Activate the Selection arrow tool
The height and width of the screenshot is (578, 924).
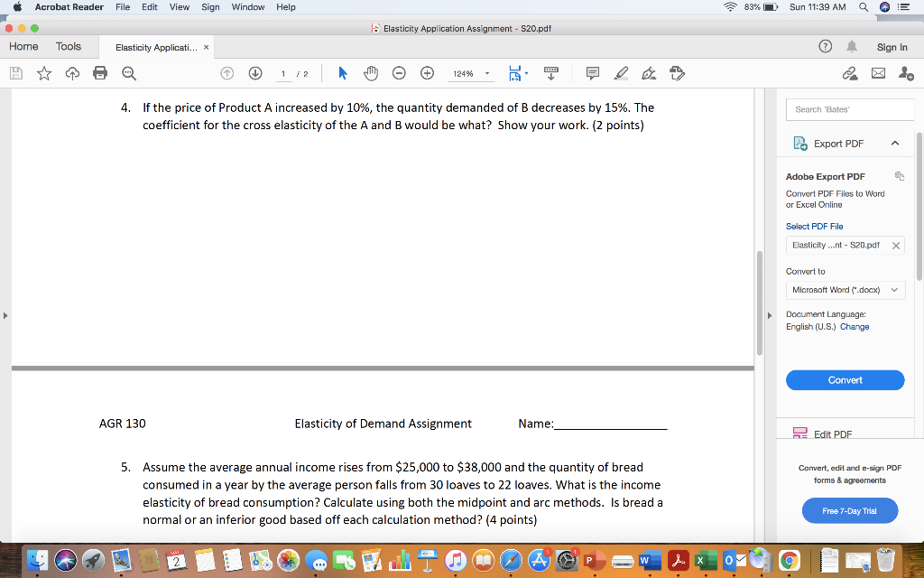click(x=343, y=73)
